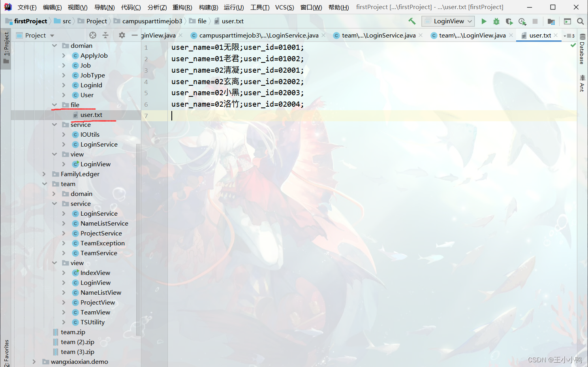Open the profiler run icon
Image resolution: width=588 pixels, height=367 pixels.
(x=522, y=21)
